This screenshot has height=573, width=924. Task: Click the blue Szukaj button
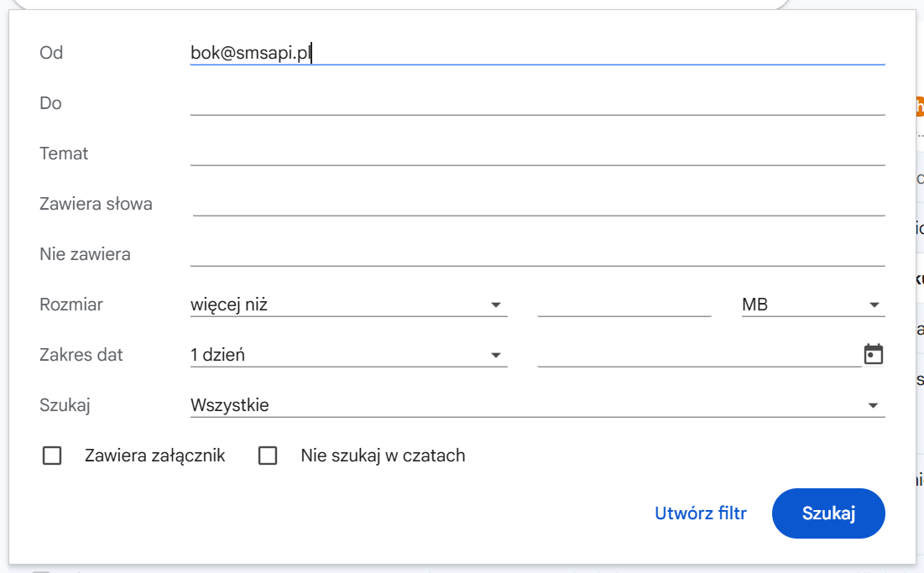pos(828,513)
